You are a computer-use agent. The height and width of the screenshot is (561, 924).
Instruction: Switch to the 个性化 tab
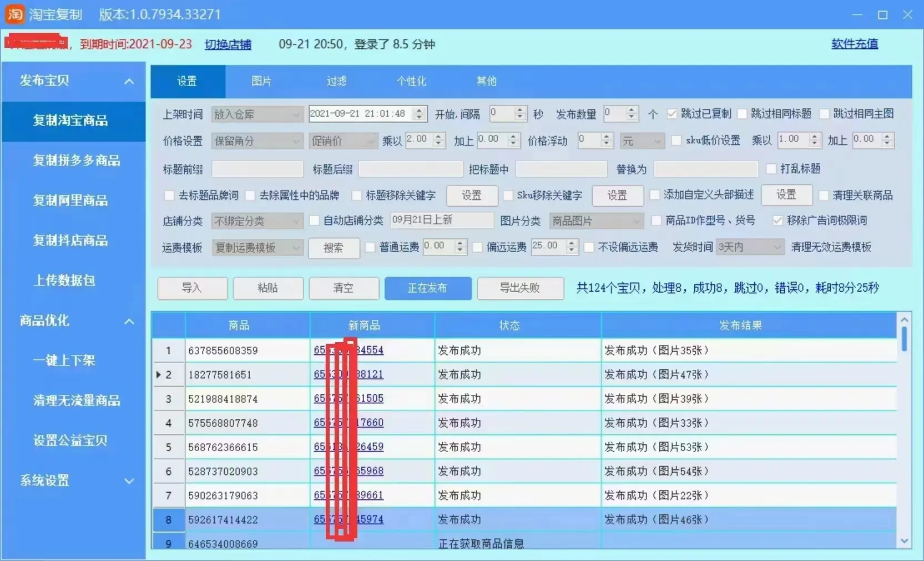(x=411, y=81)
